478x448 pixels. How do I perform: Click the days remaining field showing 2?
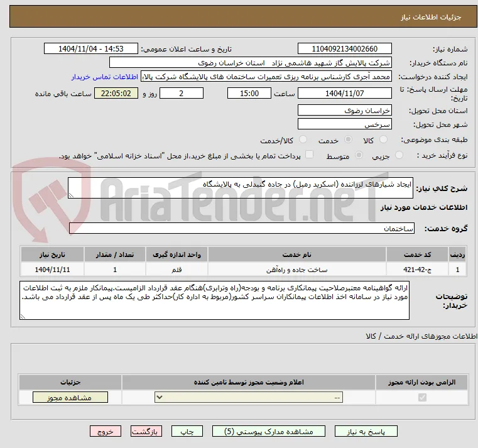(182, 94)
